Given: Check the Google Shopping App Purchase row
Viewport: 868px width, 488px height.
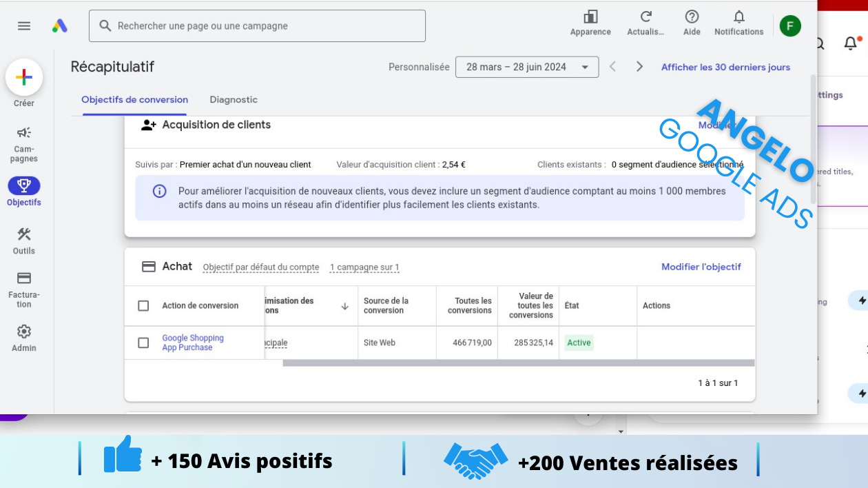Looking at the screenshot, I should click(143, 343).
